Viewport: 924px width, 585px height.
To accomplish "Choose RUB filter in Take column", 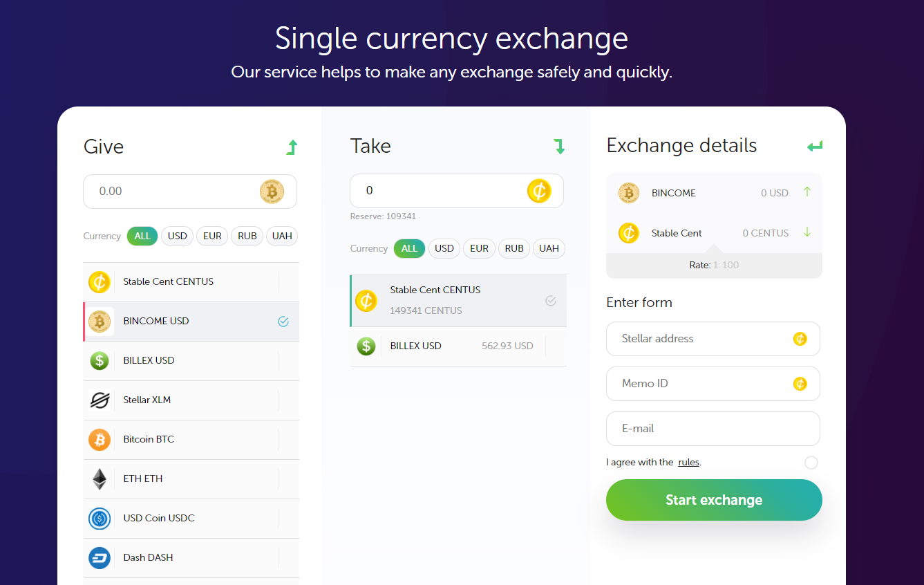I will pos(514,248).
